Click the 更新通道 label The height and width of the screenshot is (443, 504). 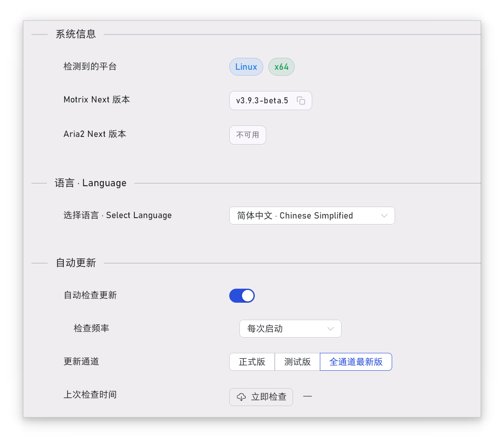tap(81, 361)
